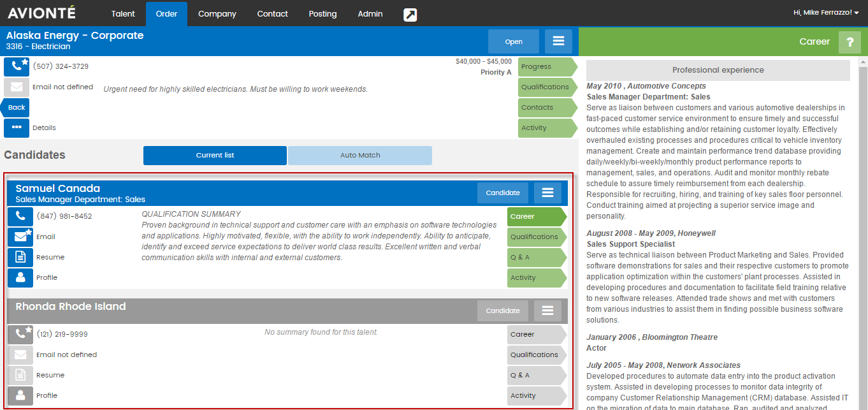Open Rhonda Rhode Island's Qualifications tab
Image resolution: width=868 pixels, height=410 pixels.
[537, 355]
